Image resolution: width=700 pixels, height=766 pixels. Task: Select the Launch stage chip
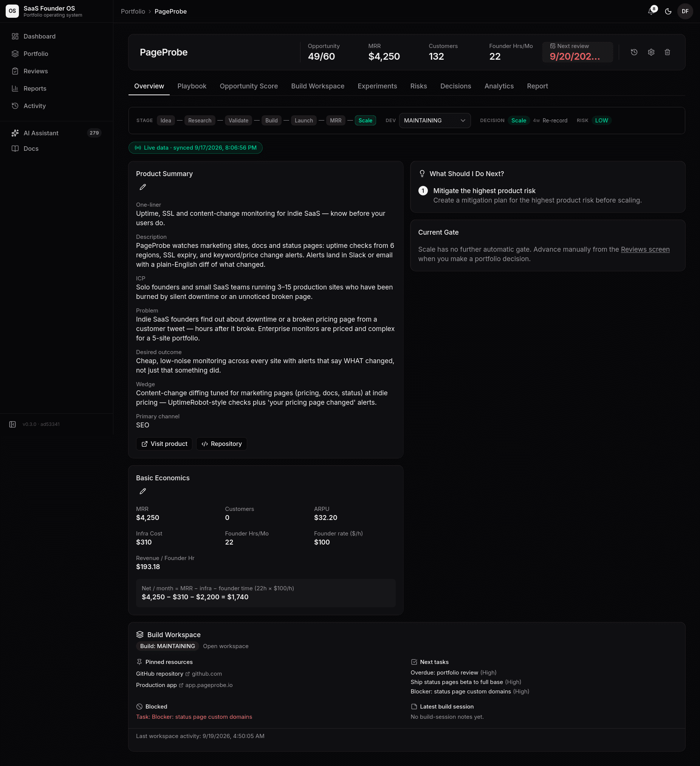(304, 121)
